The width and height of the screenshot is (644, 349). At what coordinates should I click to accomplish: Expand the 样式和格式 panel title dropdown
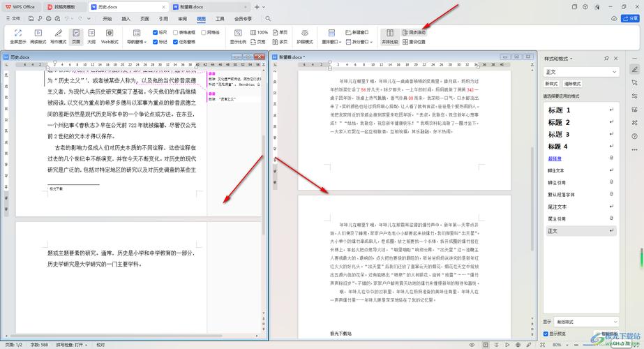pyautogui.click(x=571, y=59)
